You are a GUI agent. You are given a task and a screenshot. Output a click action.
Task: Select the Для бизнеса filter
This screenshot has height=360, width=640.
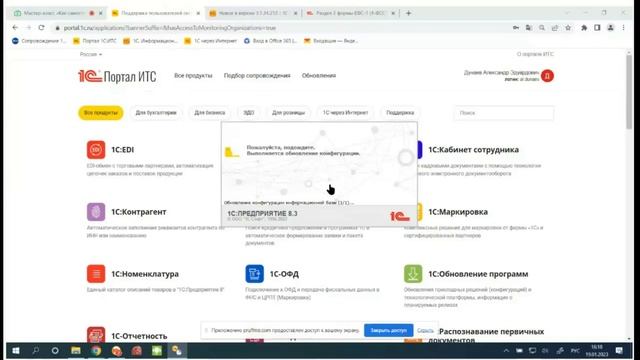tap(209, 113)
